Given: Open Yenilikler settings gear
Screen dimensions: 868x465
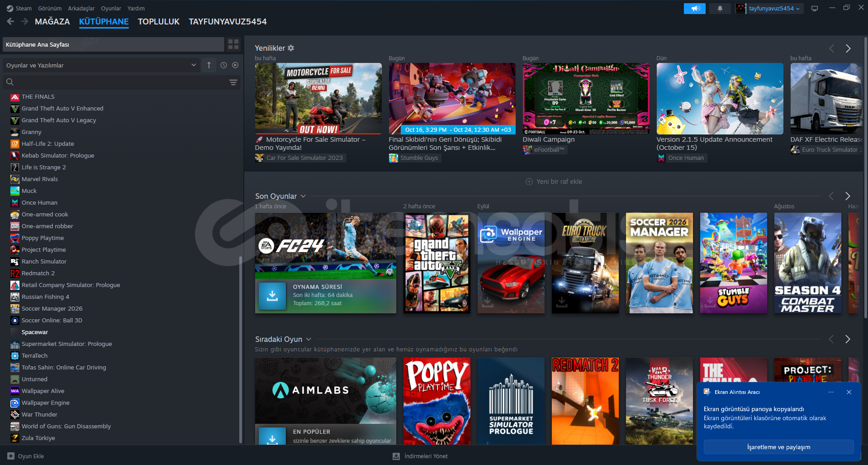Looking at the screenshot, I should (291, 48).
